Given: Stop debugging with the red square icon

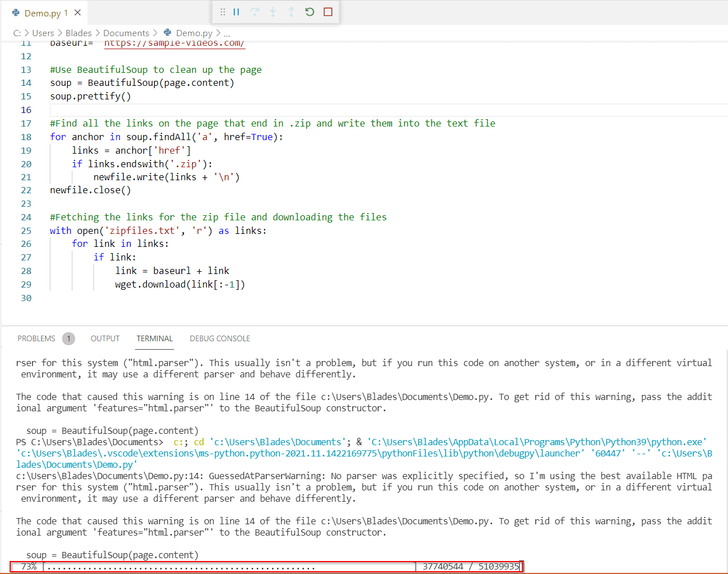Looking at the screenshot, I should (x=328, y=12).
